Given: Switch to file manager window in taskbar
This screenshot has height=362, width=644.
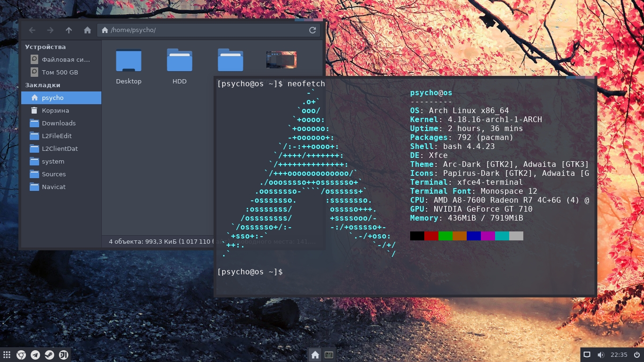Looking at the screenshot, I should point(315,355).
